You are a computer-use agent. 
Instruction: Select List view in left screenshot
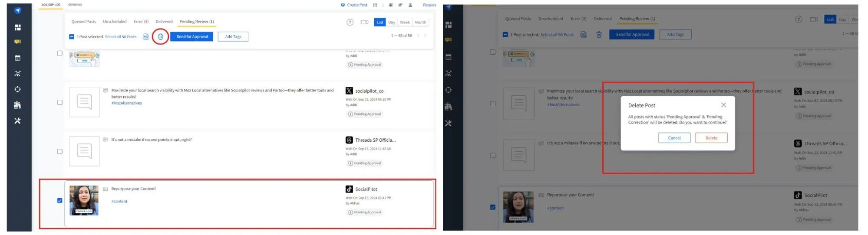(380, 22)
